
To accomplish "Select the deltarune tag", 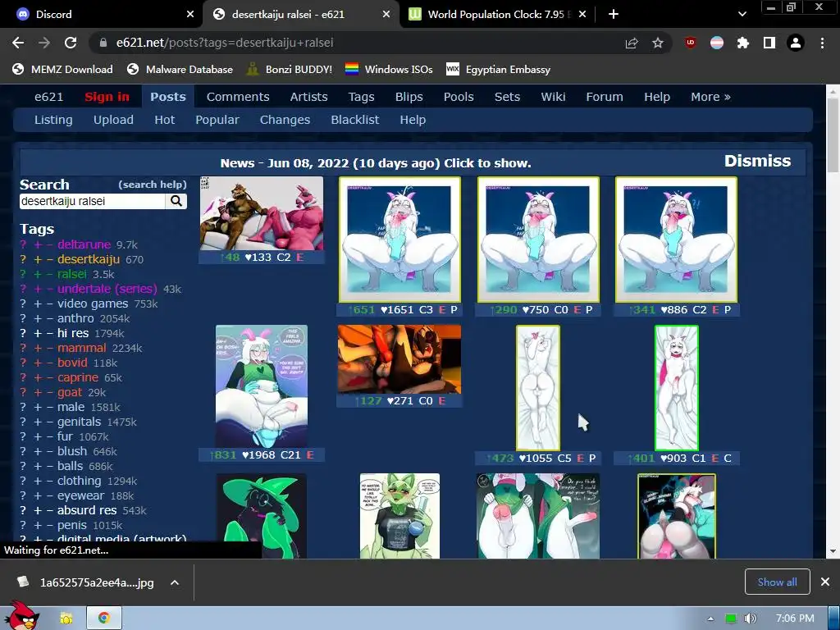I will (x=84, y=244).
